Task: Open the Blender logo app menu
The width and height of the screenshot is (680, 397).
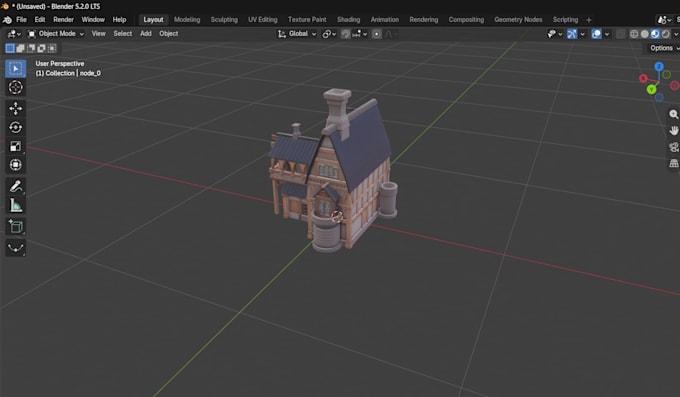Action: pos(7,20)
